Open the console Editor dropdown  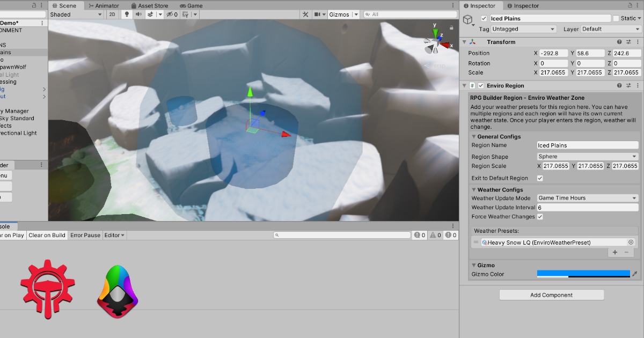114,235
